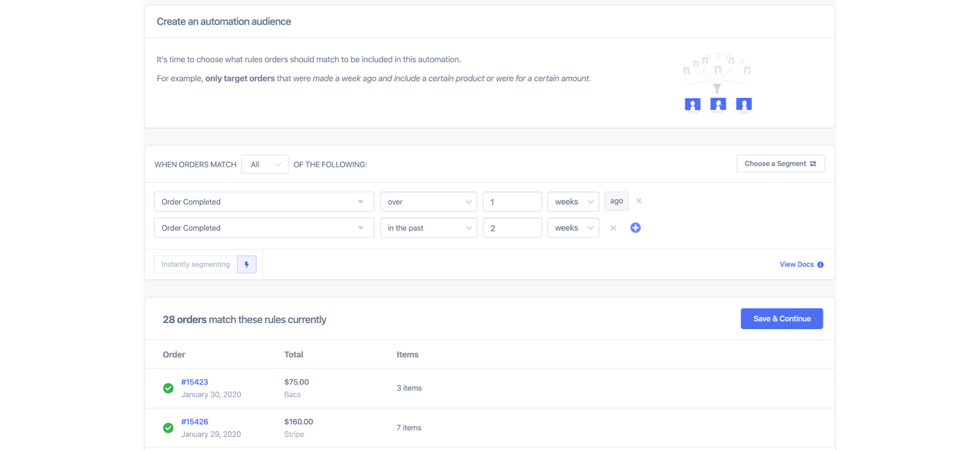Click the audience funnel illustration

(x=717, y=83)
